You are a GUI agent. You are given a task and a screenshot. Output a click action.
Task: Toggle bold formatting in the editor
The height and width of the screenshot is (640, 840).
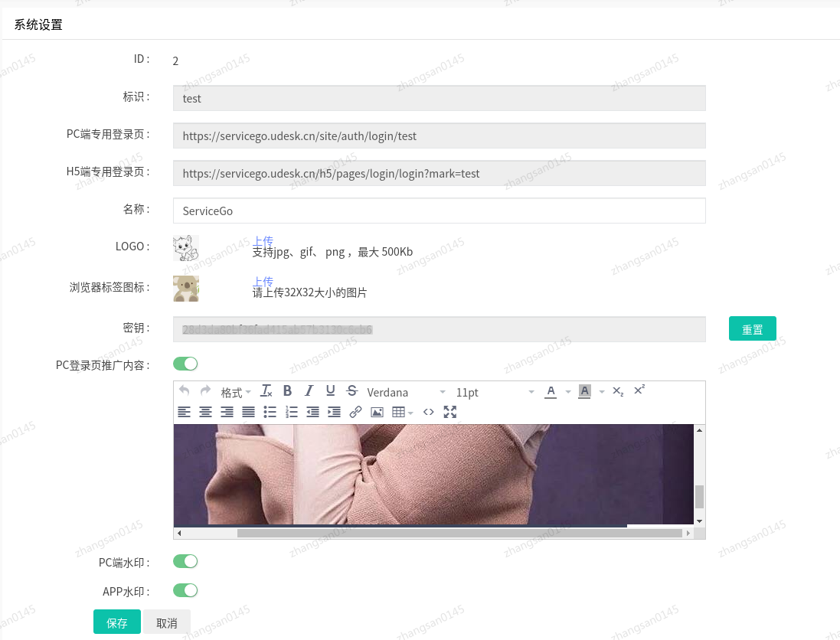(x=287, y=391)
